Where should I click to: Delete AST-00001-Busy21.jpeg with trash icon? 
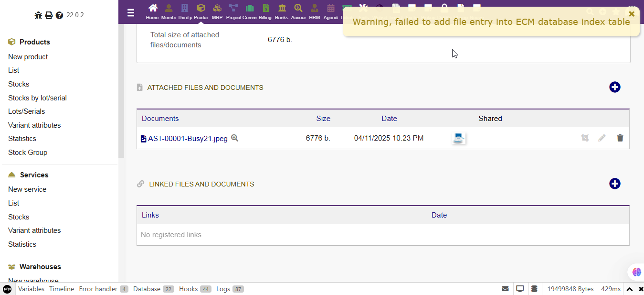pyautogui.click(x=620, y=138)
